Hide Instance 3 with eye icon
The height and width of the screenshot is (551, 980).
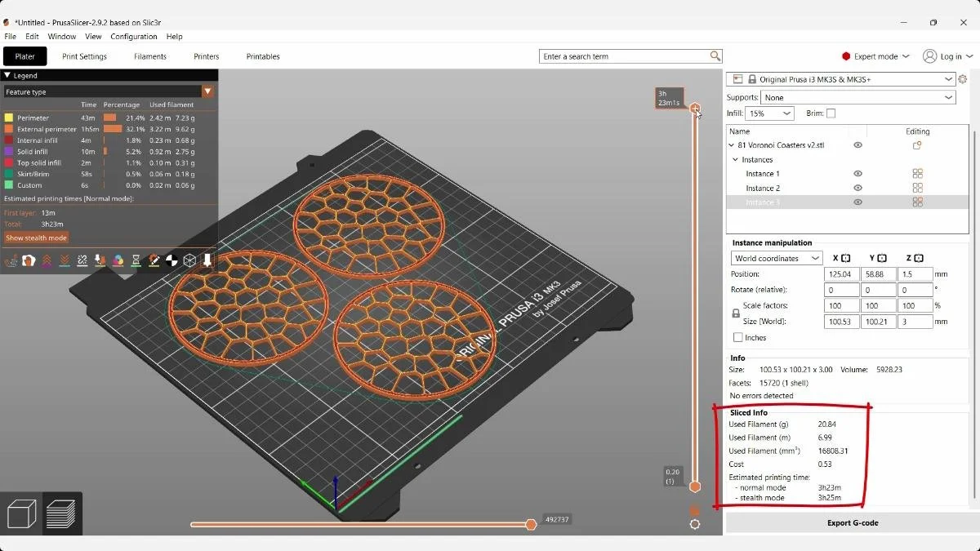coord(857,202)
